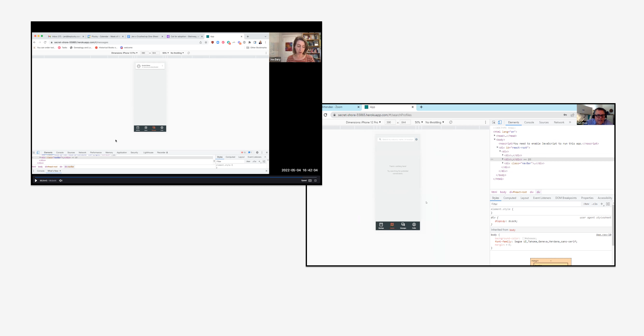The height and width of the screenshot is (336, 644).
Task: Open a new tab in left browser
Action: click(x=248, y=37)
